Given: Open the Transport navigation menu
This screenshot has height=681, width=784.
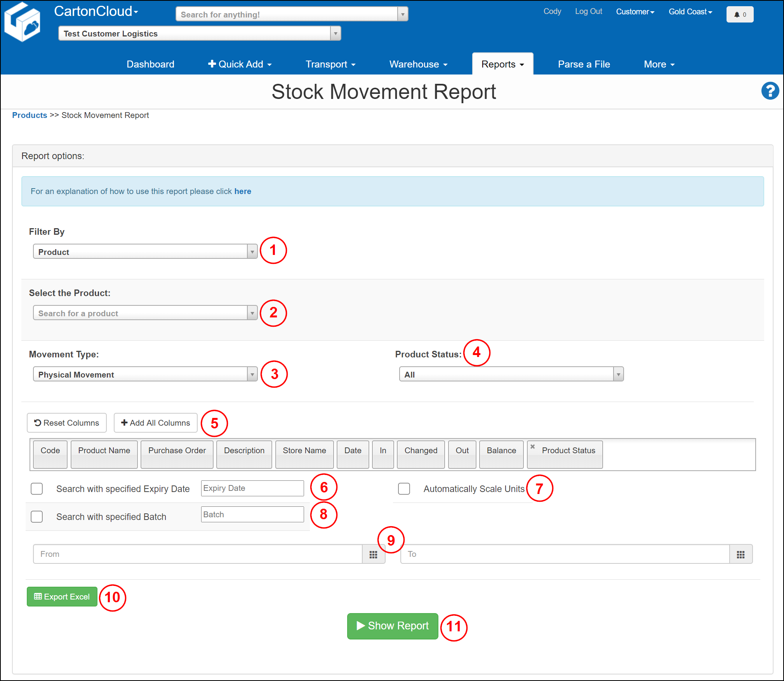Looking at the screenshot, I should pos(330,64).
